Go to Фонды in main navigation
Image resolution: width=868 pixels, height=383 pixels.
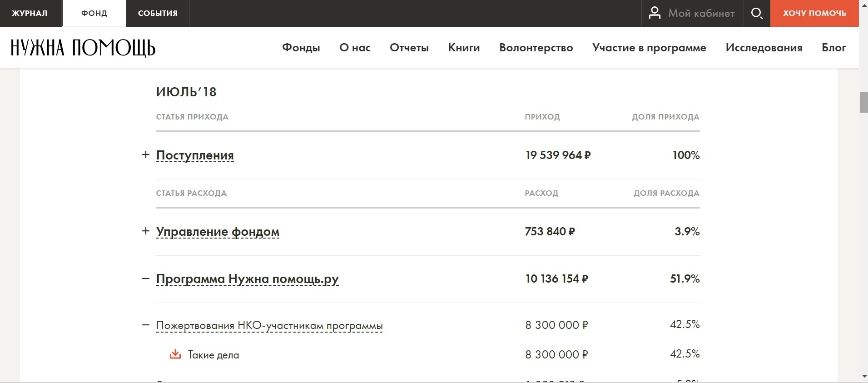click(x=301, y=48)
